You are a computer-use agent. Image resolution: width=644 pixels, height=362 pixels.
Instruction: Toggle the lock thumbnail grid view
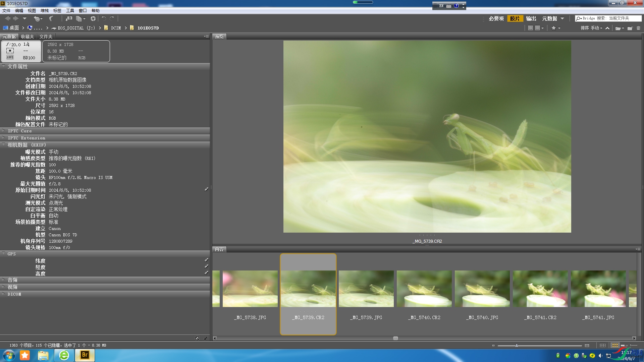603,345
